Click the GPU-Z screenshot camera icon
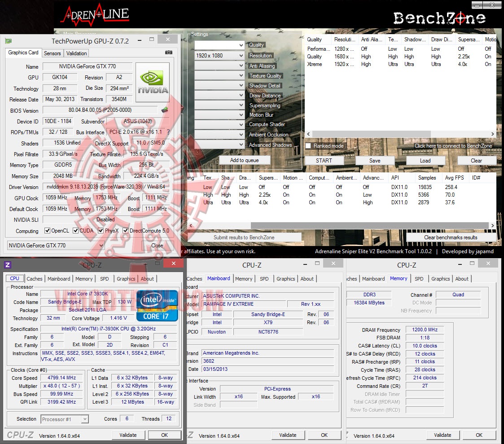This screenshot has height=444, width=504. coord(168,53)
